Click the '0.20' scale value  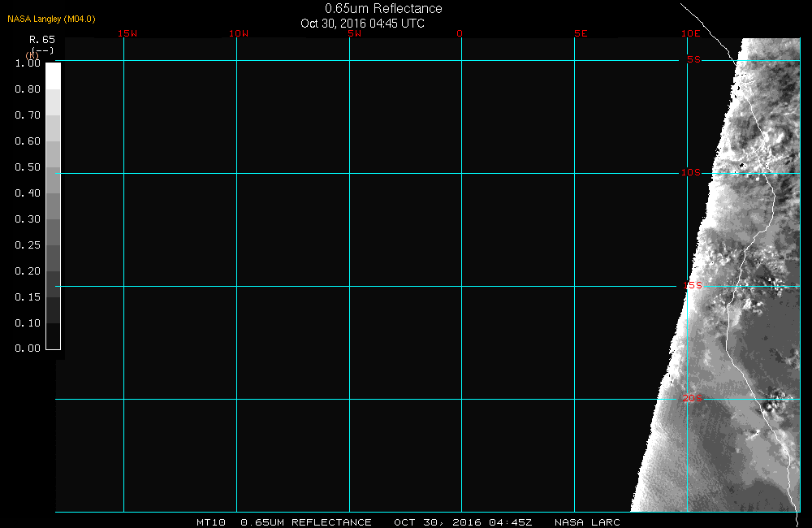point(28,271)
